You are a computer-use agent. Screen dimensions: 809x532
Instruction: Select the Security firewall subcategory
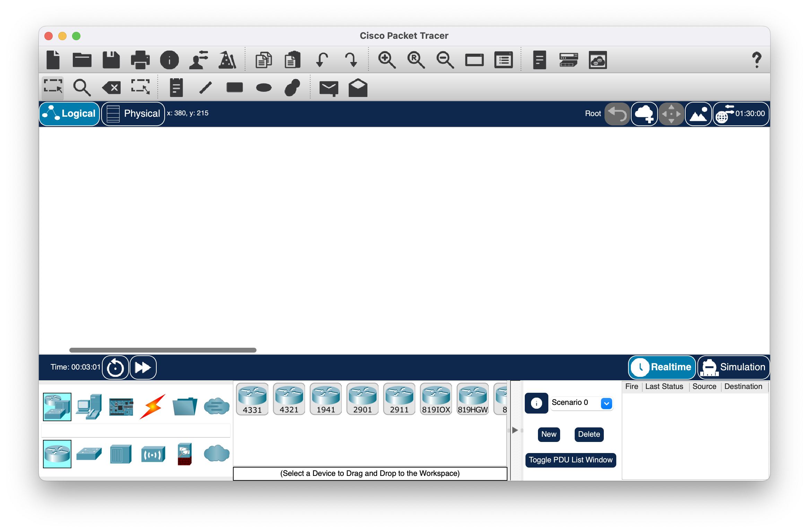pos(184,454)
